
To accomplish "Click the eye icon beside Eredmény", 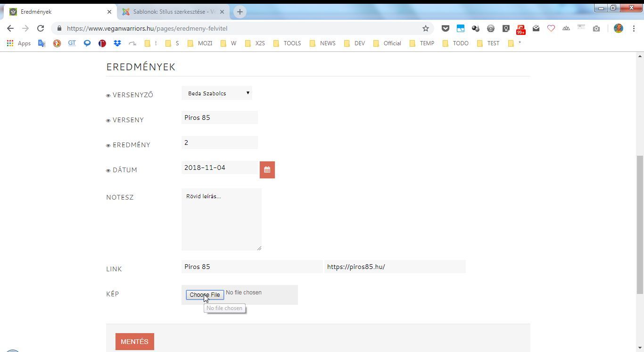I will (x=108, y=145).
